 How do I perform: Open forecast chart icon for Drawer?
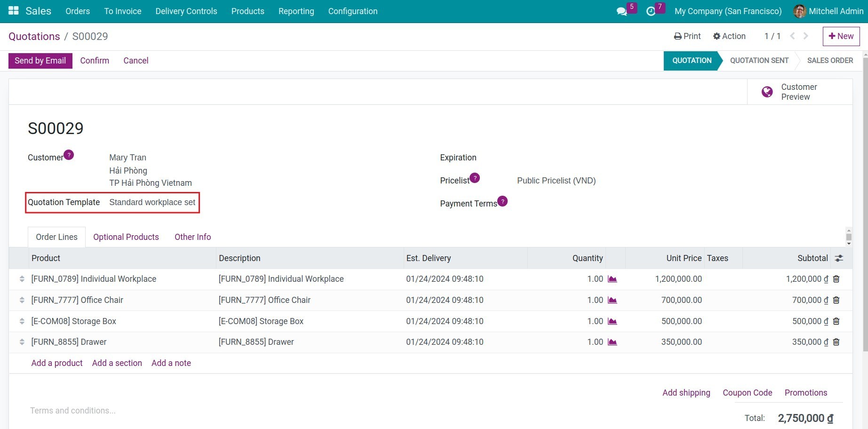pos(612,342)
